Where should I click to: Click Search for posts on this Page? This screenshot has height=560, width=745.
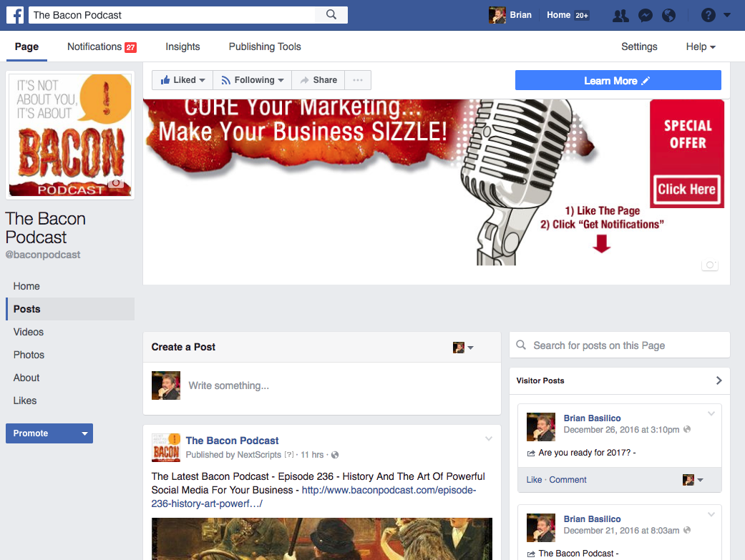(x=620, y=345)
